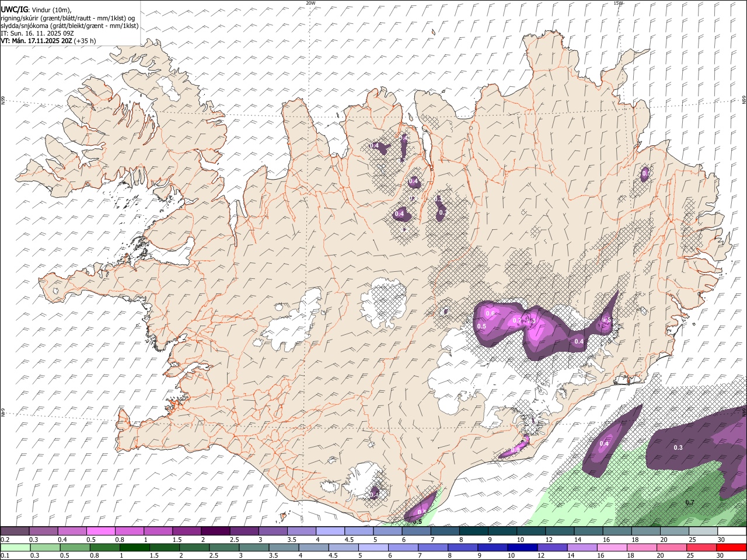The height and width of the screenshot is (560, 747).
Task: Click the 'VT: Mán. 17.11.2025 20Z (+35 h)' line
Action: tap(48, 41)
